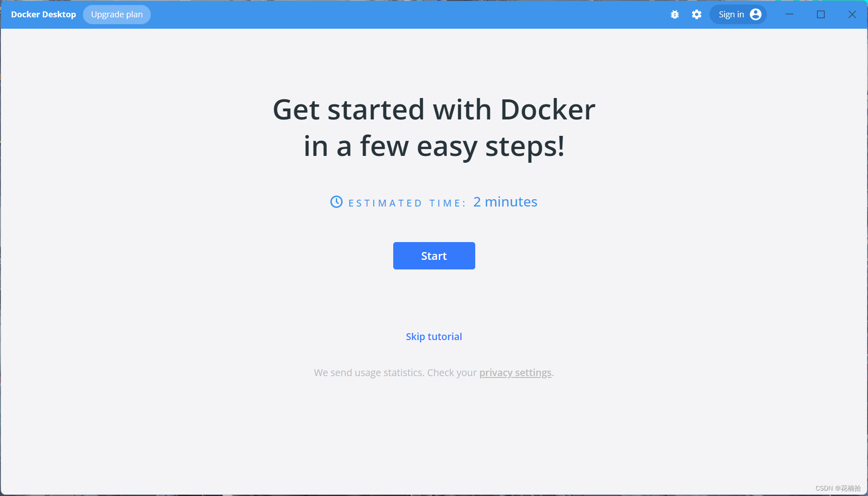Open the troubleshoot bug icon
The image size is (868, 496).
(675, 15)
